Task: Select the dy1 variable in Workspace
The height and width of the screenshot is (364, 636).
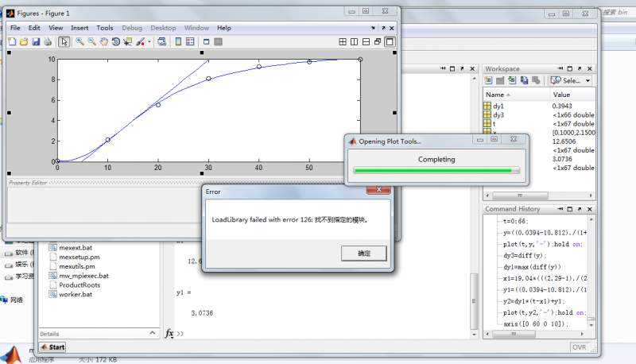Action: pyautogui.click(x=498, y=106)
